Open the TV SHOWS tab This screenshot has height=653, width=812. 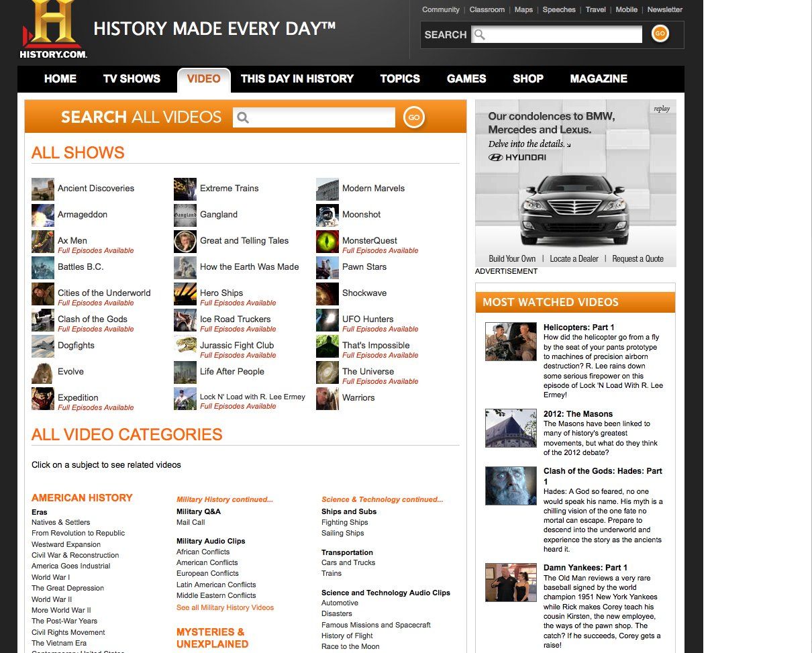point(132,79)
